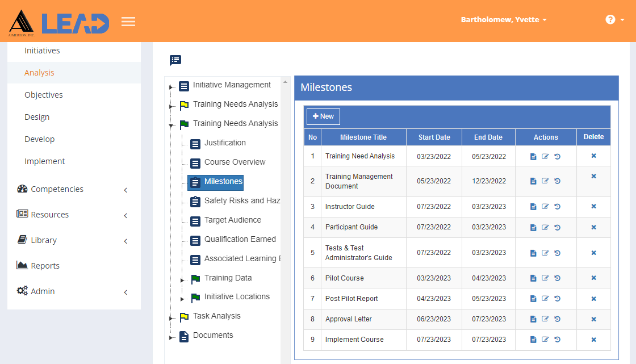Image resolution: width=636 pixels, height=364 pixels.
Task: Delete the Approval Letter milestone
Action: tap(593, 319)
